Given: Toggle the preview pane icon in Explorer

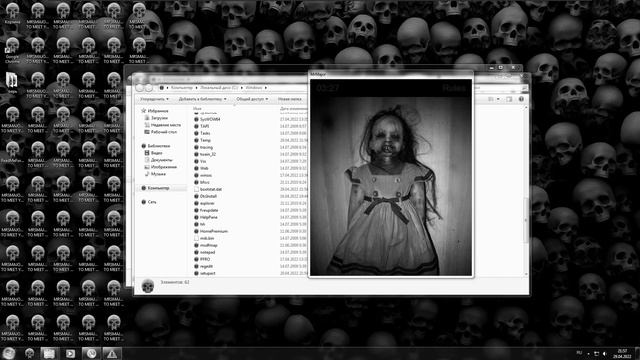Looking at the screenshot, I should pyautogui.click(x=509, y=99).
